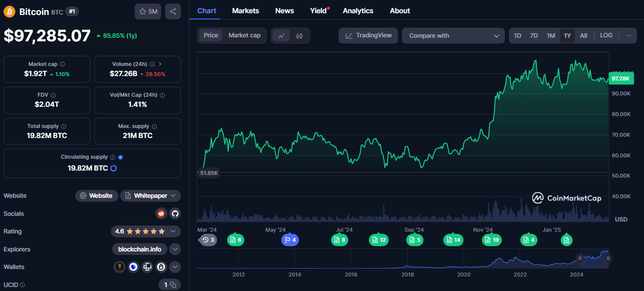Viewport: 644px width, 291px height.
Task: Switch chart to Market cap mode
Action: pyautogui.click(x=244, y=36)
